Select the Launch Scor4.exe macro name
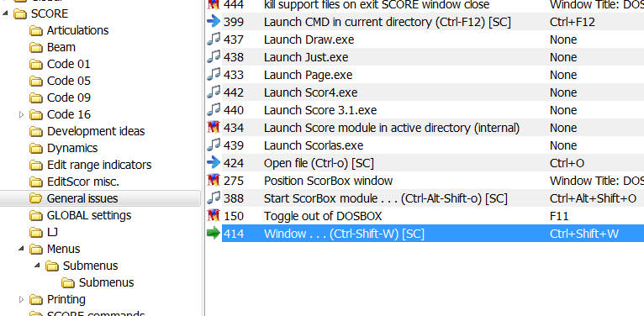Image resolution: width=644 pixels, height=316 pixels. pyautogui.click(x=310, y=92)
